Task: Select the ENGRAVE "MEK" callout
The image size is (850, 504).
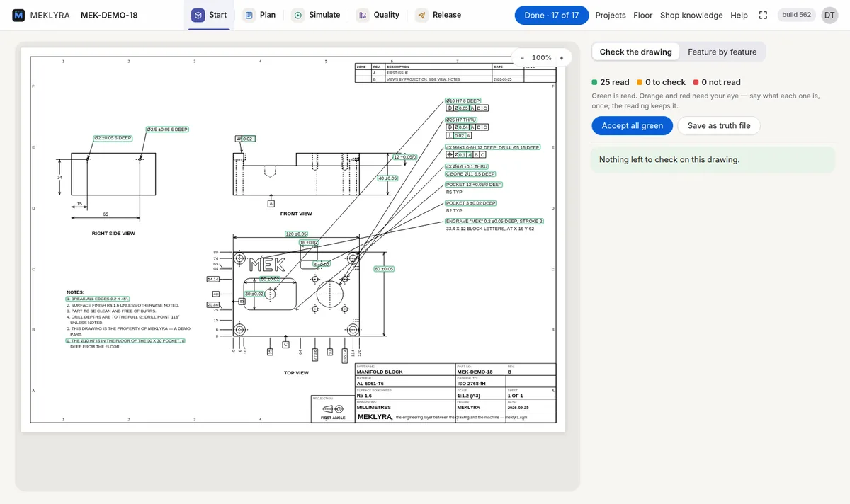Action: (494, 222)
